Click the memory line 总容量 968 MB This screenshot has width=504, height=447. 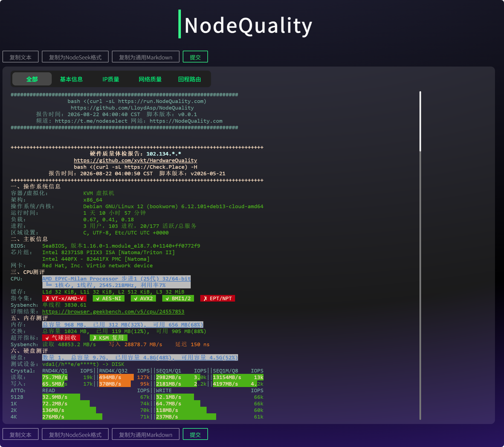click(123, 325)
